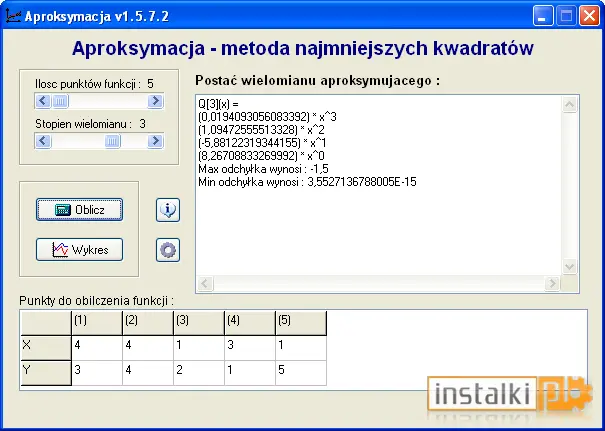
Task: Click the result box scroll up arrow
Action: [x=570, y=104]
